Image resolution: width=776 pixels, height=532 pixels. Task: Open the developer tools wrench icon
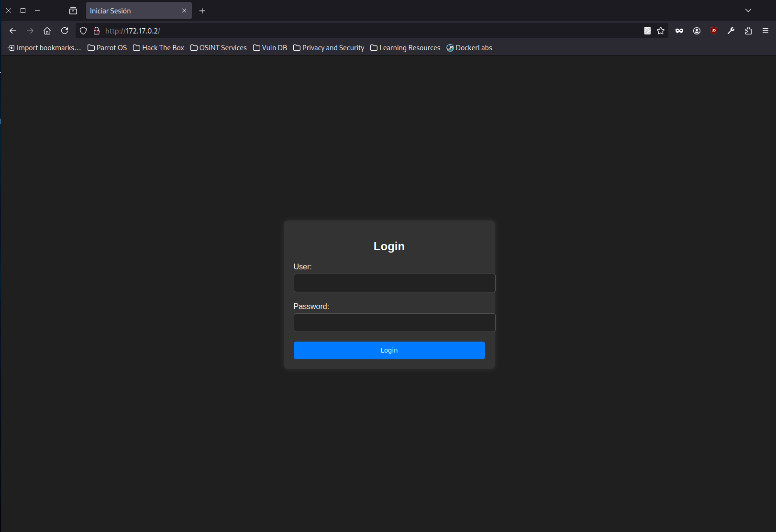[731, 31]
